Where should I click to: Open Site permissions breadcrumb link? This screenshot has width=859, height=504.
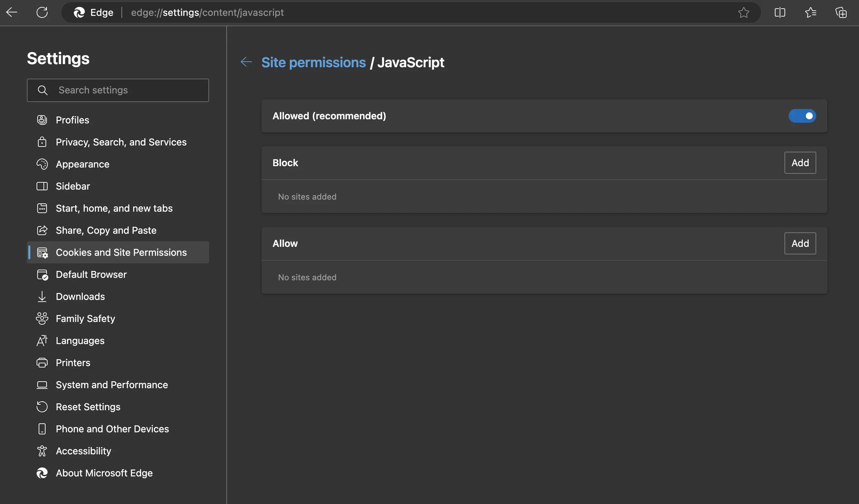point(313,62)
